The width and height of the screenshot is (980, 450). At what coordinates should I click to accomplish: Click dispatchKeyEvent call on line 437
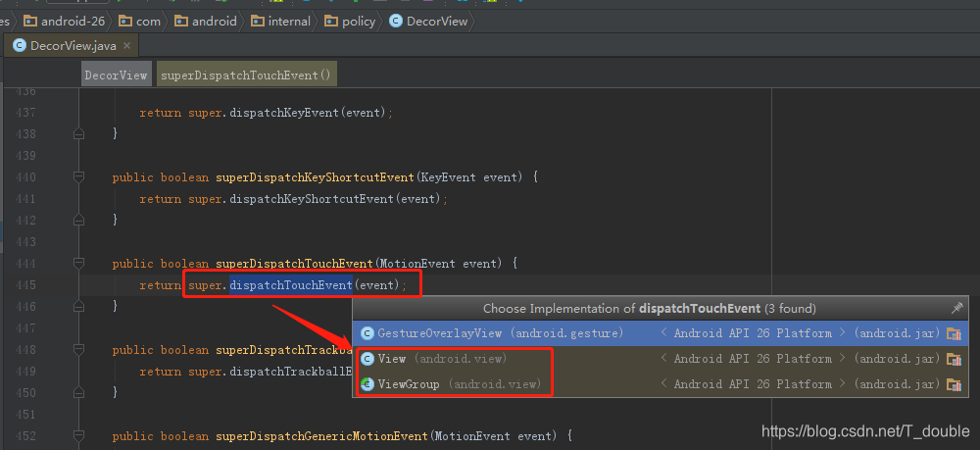pyautogui.click(x=284, y=113)
